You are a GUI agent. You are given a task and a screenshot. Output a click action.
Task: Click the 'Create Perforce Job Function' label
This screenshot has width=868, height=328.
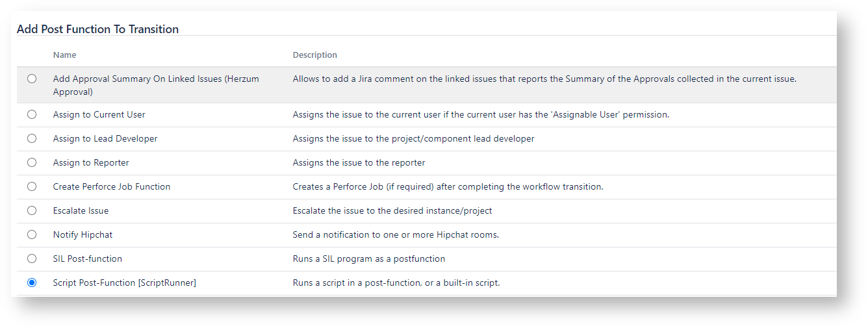pos(111,186)
